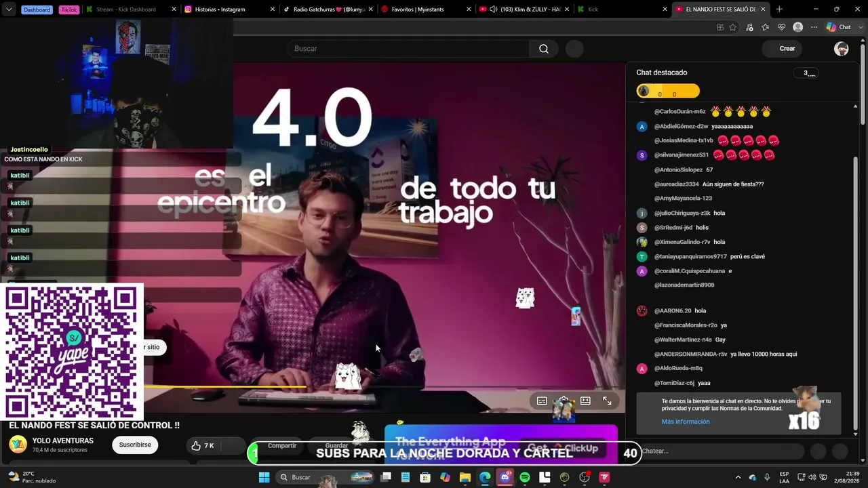Click the Chatear message input field

722,451
